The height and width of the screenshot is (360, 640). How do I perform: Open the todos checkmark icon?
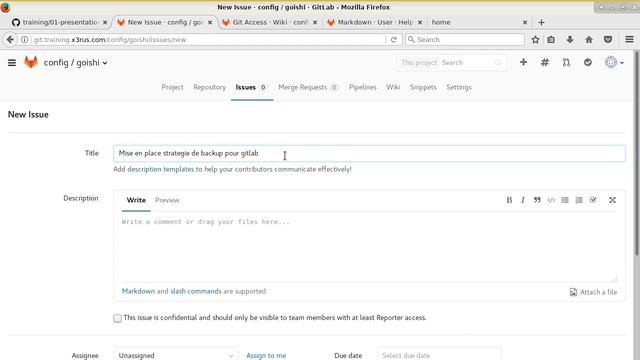(588, 62)
